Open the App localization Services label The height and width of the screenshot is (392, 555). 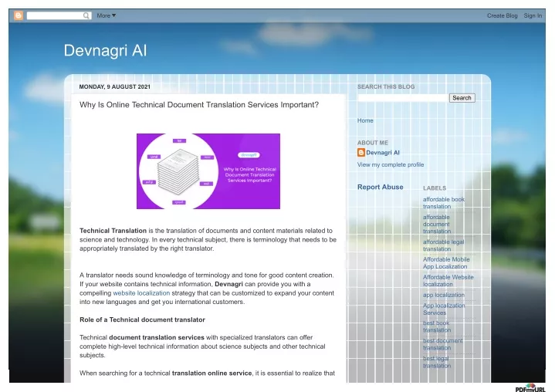click(x=444, y=309)
